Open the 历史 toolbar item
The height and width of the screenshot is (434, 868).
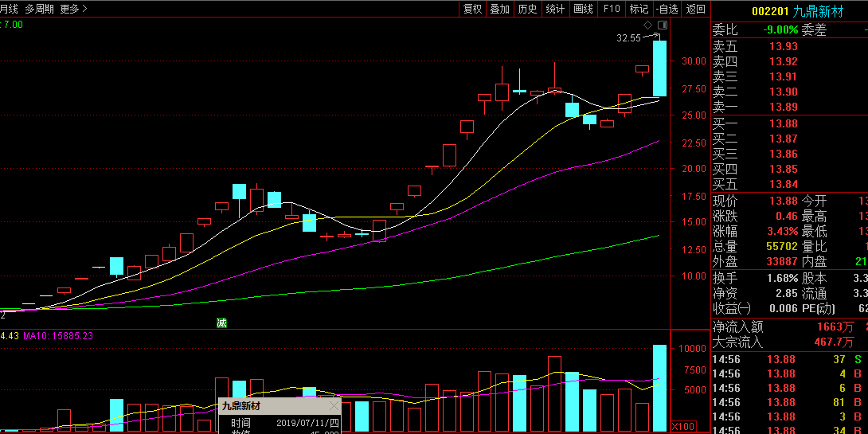click(x=527, y=9)
